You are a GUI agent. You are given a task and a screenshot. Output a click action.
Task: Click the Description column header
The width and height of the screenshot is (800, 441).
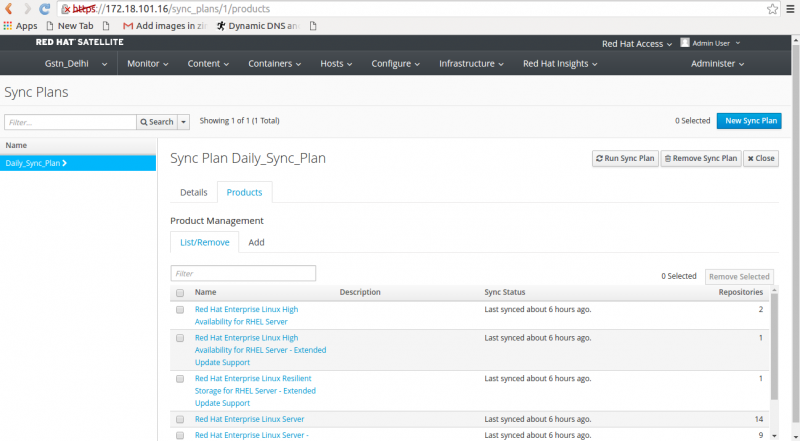(x=360, y=292)
